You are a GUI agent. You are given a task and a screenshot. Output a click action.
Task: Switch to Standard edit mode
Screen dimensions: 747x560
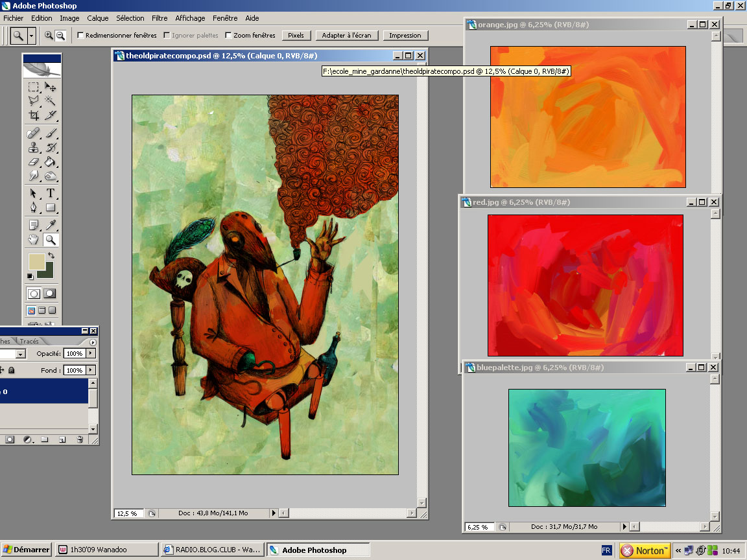pos(33,294)
